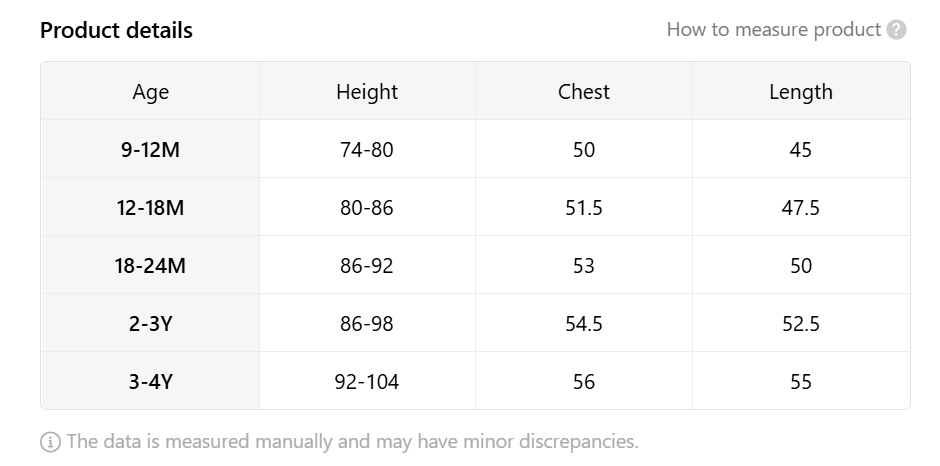The height and width of the screenshot is (466, 940).
Task: Click the info icon beside measurement disclaimer
Action: point(50,442)
